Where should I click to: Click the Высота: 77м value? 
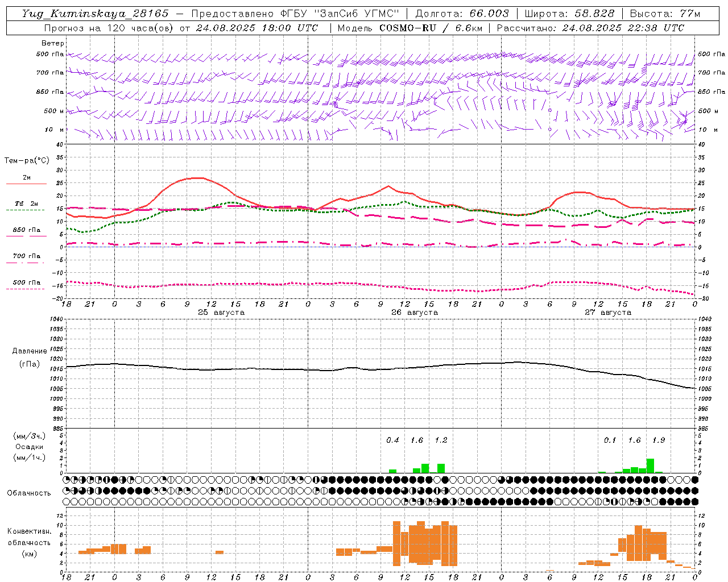coord(665,14)
